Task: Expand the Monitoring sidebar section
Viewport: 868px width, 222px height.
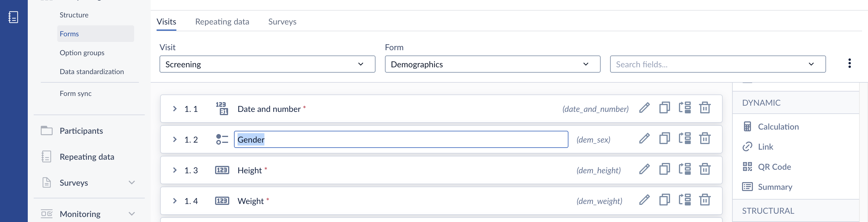Action: point(131,214)
